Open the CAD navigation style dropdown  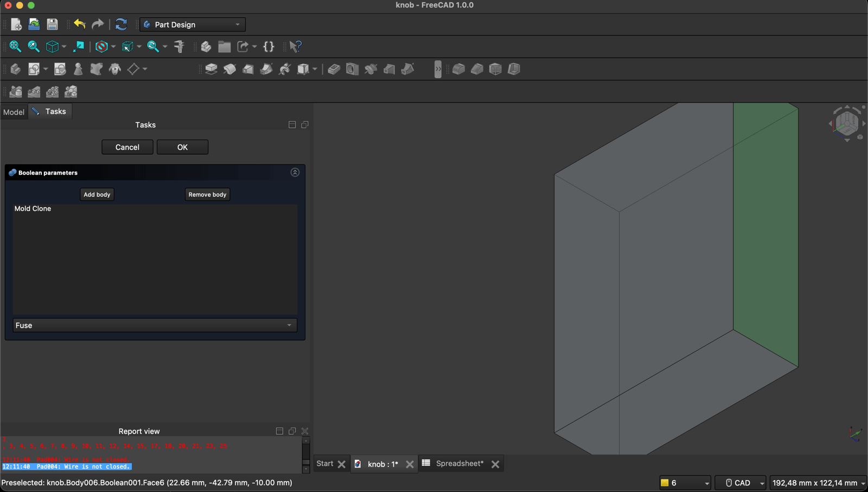[741, 483]
